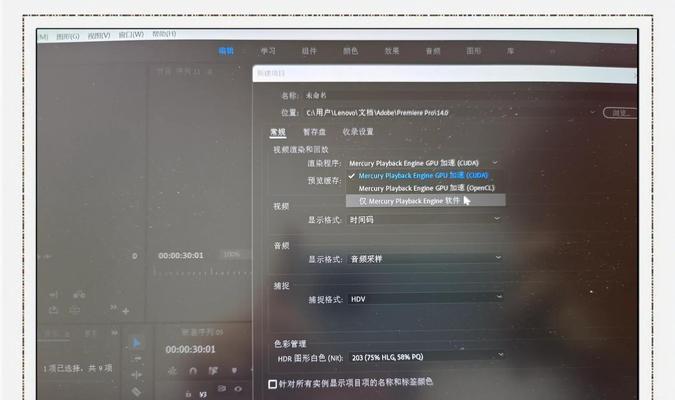
Task: Open the 捕捉格式 HDV dropdown
Action: coord(425,299)
